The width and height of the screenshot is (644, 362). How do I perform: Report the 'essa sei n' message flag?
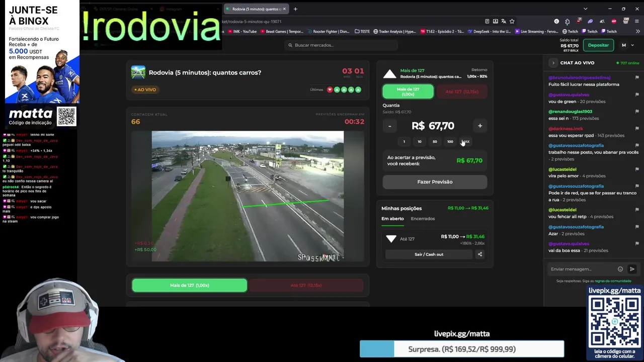click(x=637, y=112)
